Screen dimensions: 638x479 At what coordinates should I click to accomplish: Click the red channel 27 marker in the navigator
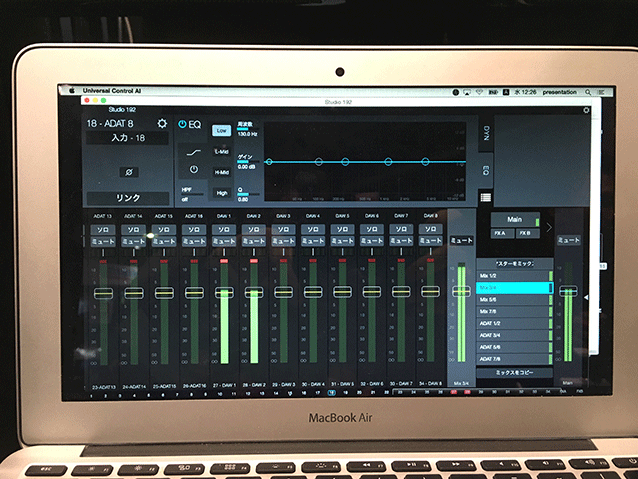tap(454, 392)
